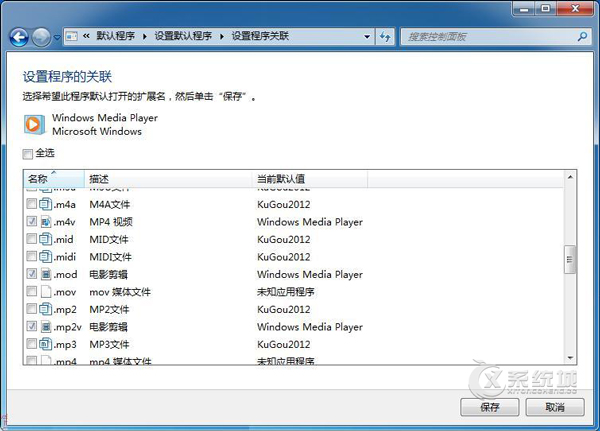600x431 pixels.
Task: Click the 保存 save button
Action: (x=489, y=407)
